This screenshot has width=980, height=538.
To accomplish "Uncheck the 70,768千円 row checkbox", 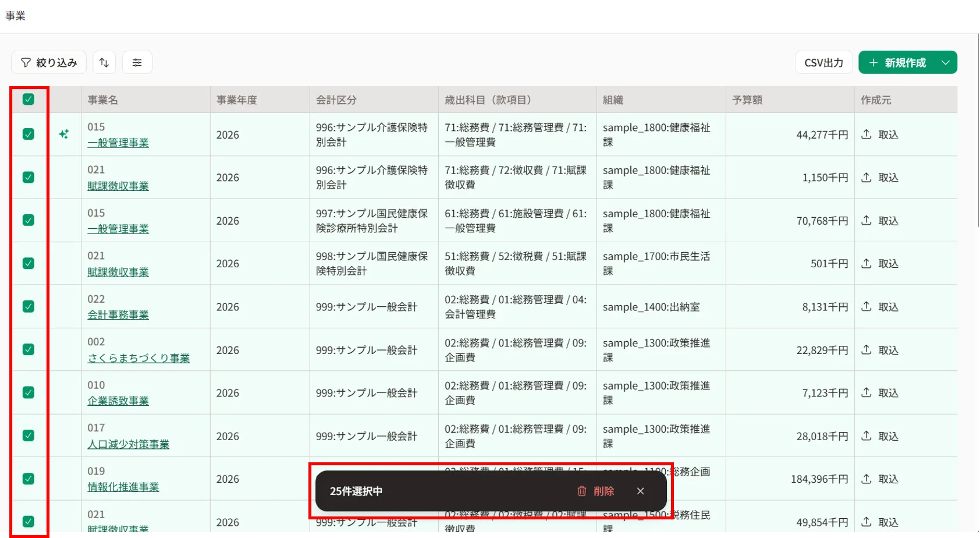I will coord(28,221).
